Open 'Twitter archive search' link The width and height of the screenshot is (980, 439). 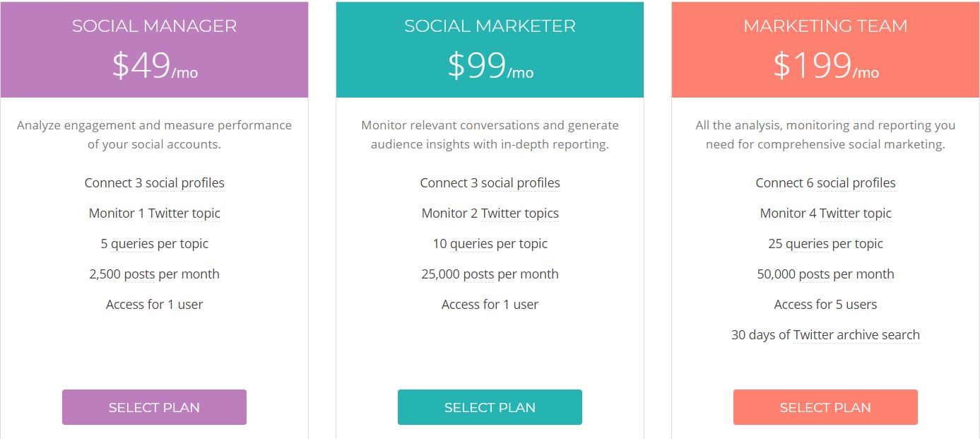[856, 335]
